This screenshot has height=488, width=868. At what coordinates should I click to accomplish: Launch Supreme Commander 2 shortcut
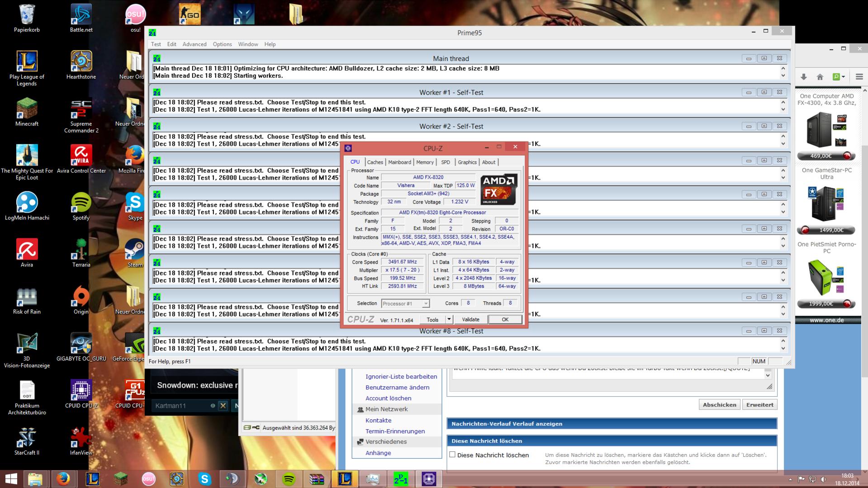pyautogui.click(x=81, y=115)
